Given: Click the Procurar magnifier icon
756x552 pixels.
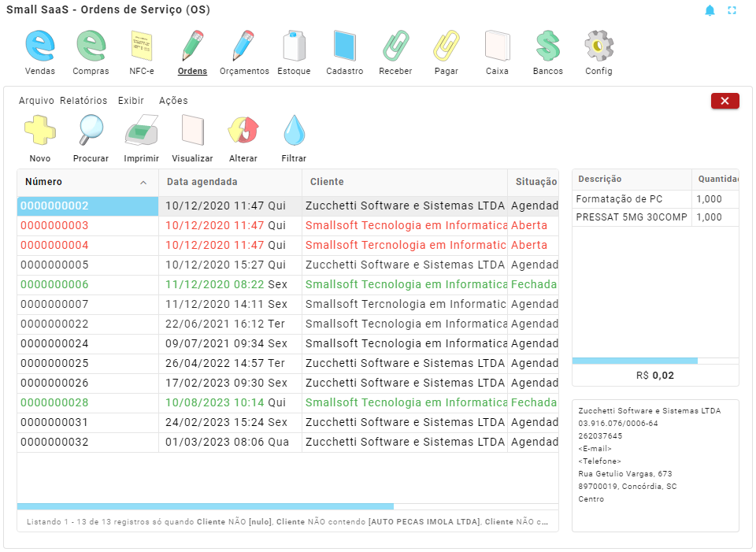Looking at the screenshot, I should point(91,131).
